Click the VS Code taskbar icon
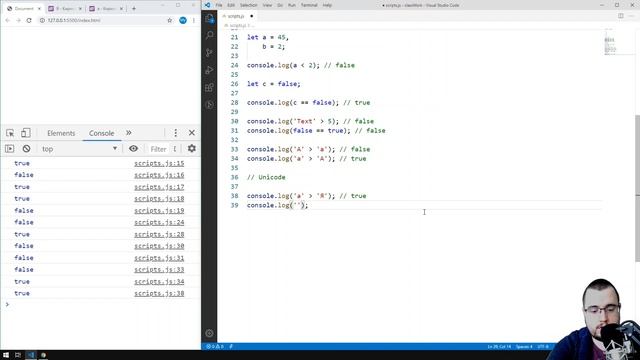This screenshot has width=640, height=360. (x=31, y=355)
